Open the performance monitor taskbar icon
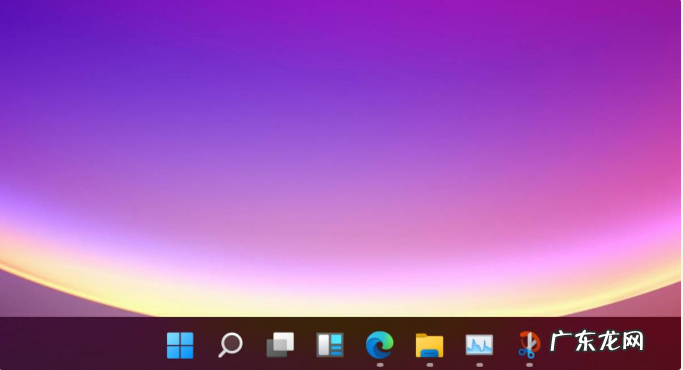Viewport: 683px width, 370px height. click(479, 345)
